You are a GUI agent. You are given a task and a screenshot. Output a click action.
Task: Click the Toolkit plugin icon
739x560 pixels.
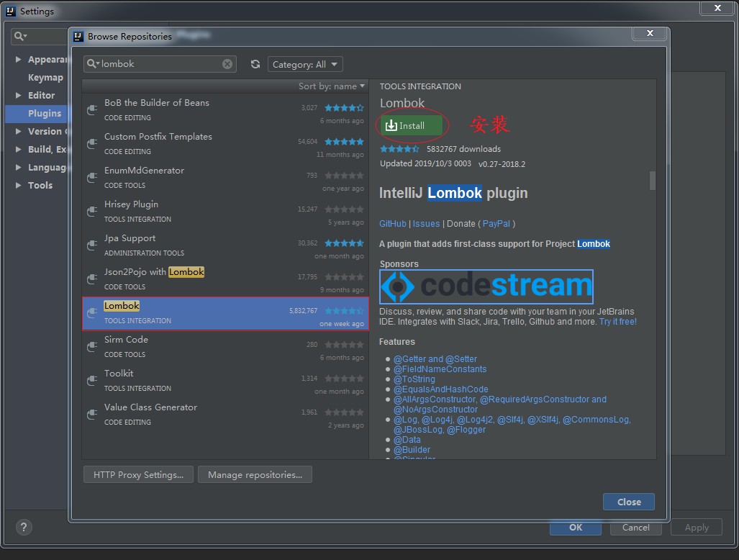(92, 381)
